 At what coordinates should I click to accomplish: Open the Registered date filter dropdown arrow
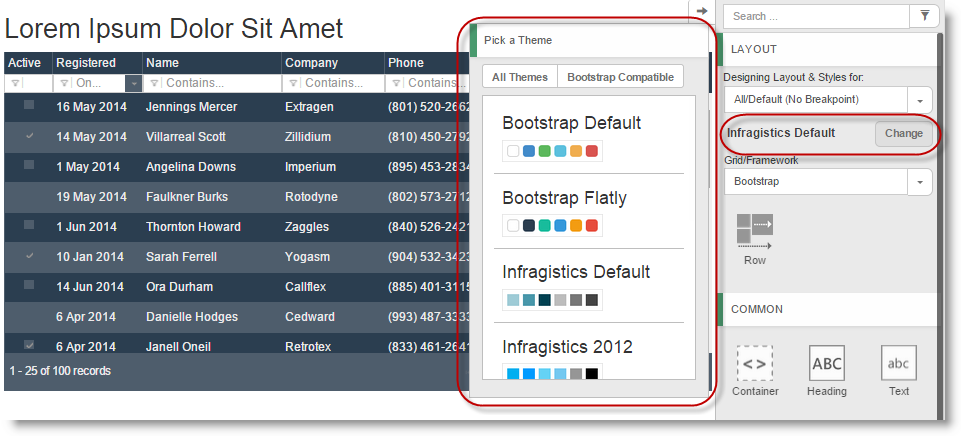[133, 84]
